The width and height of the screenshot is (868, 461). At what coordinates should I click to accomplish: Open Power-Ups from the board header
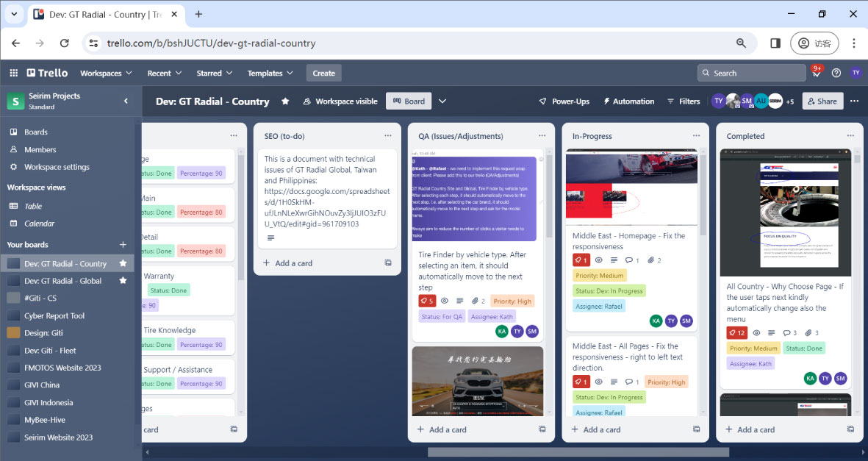tap(564, 101)
